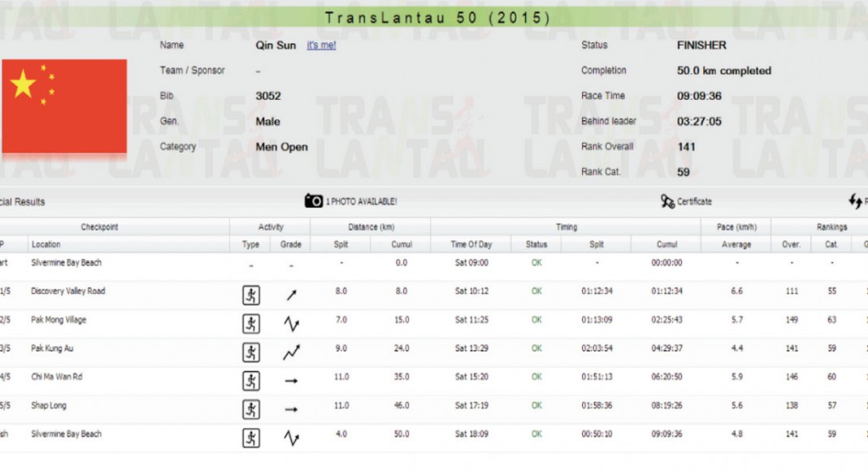Click the China flag image
Viewport: 868px width, 471px height.
point(64,106)
